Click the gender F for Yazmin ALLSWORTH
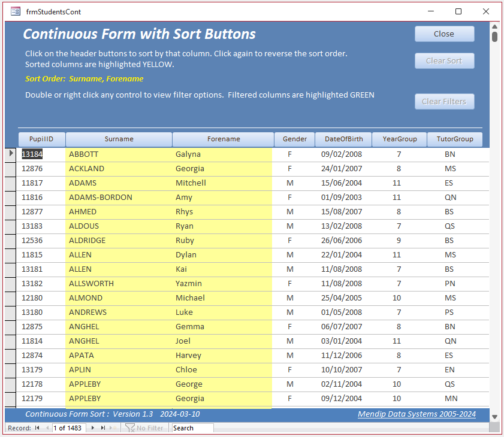Screen dimensions: 504x437 point(289,284)
